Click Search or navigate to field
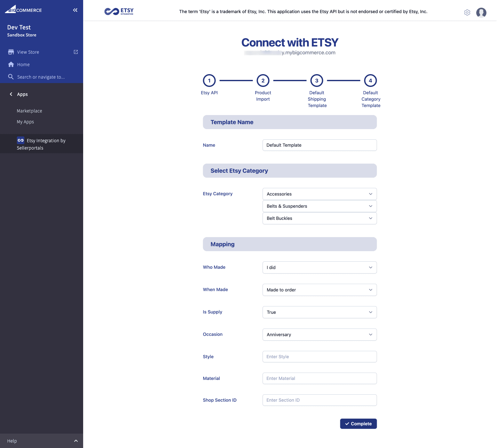The image size is (497, 448). coord(41,77)
